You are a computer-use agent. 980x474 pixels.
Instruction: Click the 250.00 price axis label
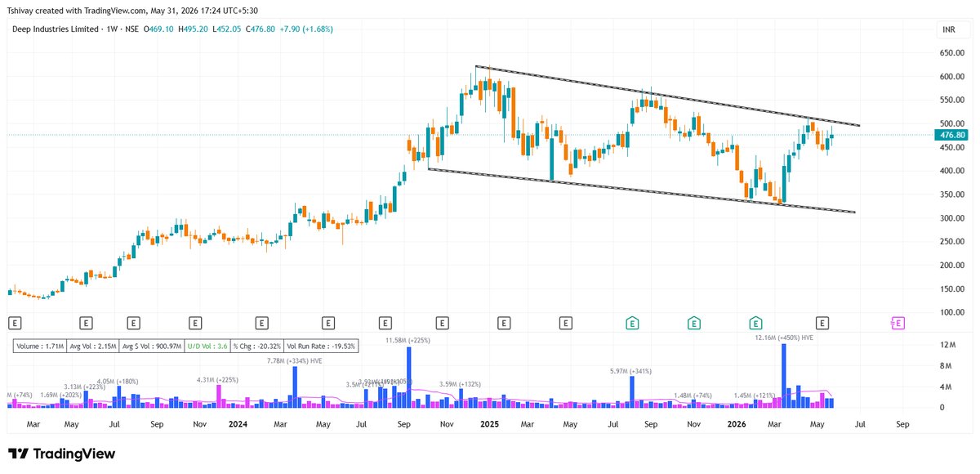pyautogui.click(x=952, y=243)
